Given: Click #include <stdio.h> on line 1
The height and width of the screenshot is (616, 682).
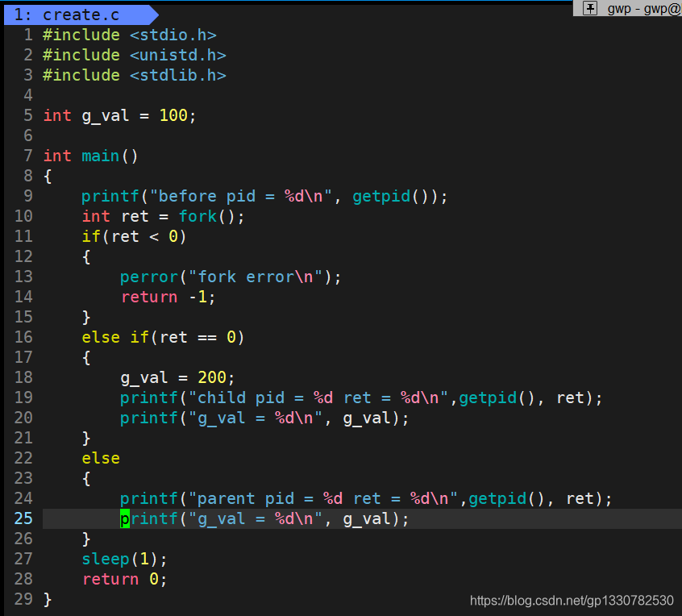Looking at the screenshot, I should click(x=130, y=35).
